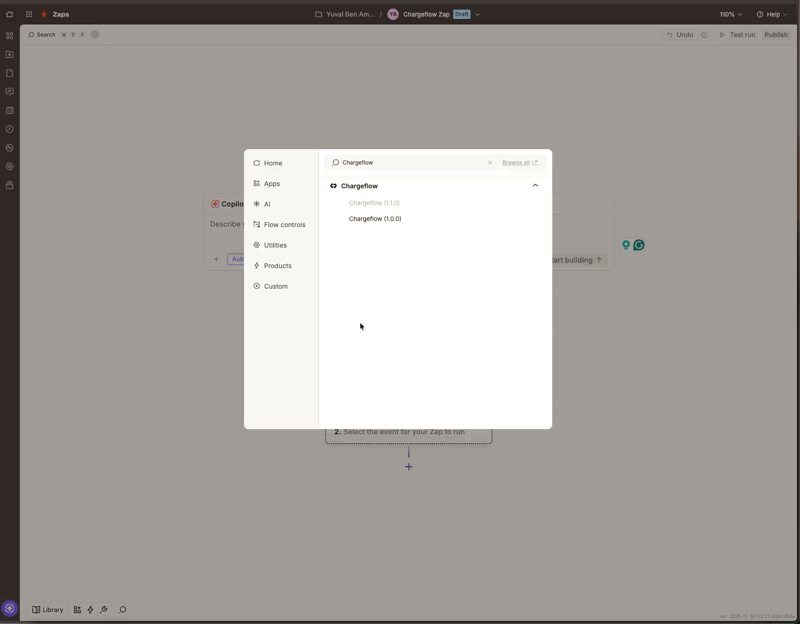Open the comments icon in the left sidebar

coord(9,92)
